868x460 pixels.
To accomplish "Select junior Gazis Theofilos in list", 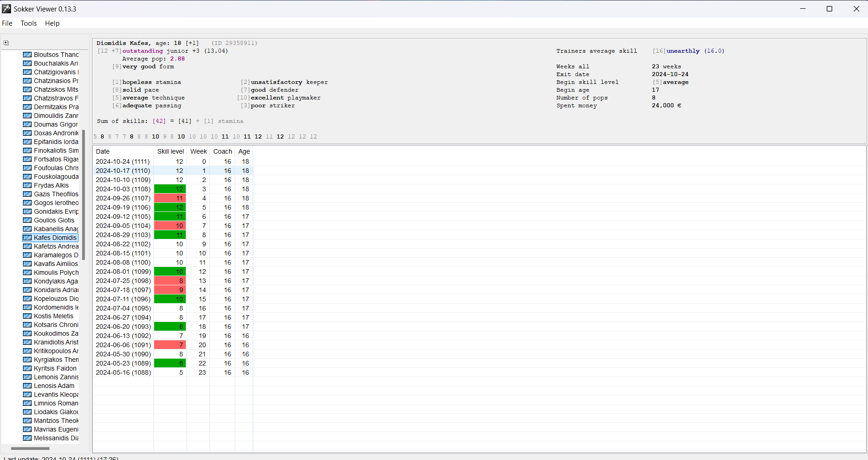I will tap(56, 194).
